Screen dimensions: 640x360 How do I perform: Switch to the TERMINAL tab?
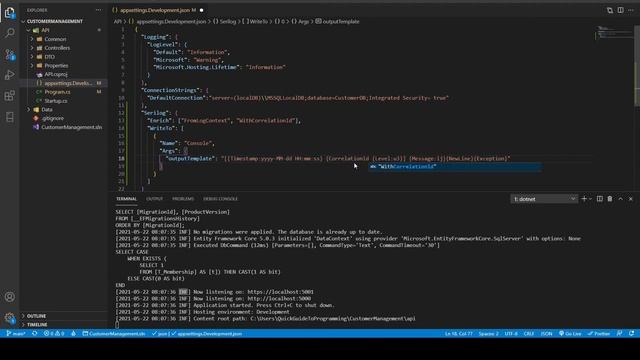[x=126, y=199]
